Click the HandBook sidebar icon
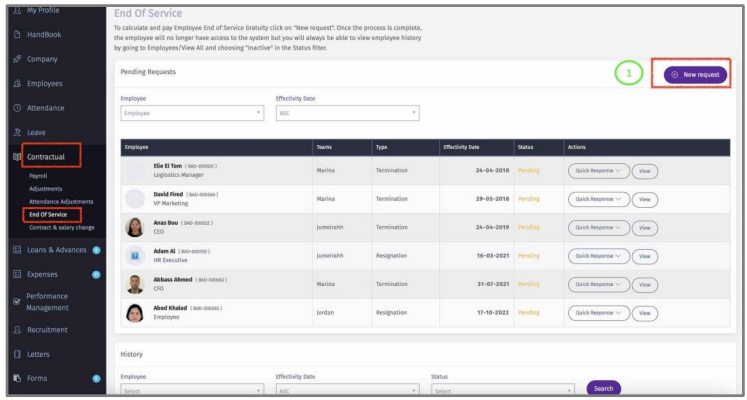The width and height of the screenshot is (747, 400). [17, 35]
